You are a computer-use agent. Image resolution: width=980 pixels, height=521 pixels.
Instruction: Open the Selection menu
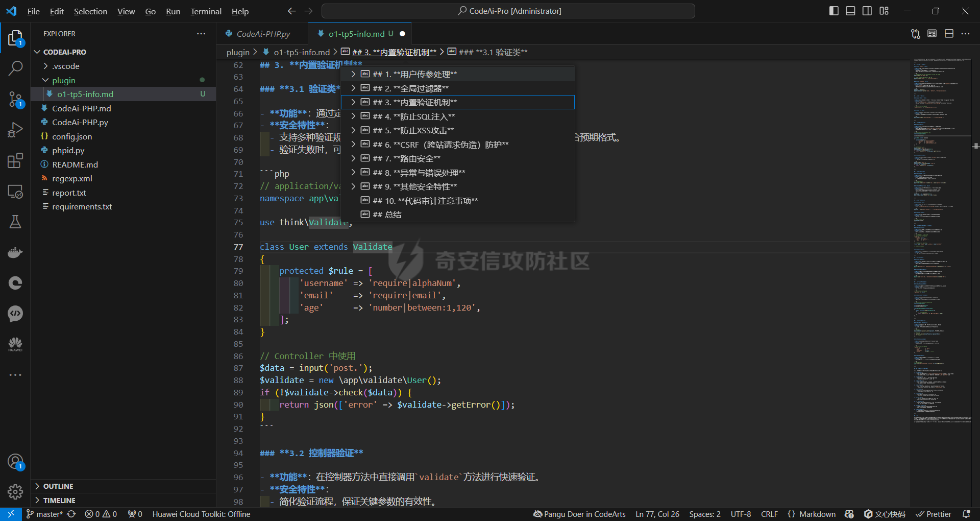(90, 11)
